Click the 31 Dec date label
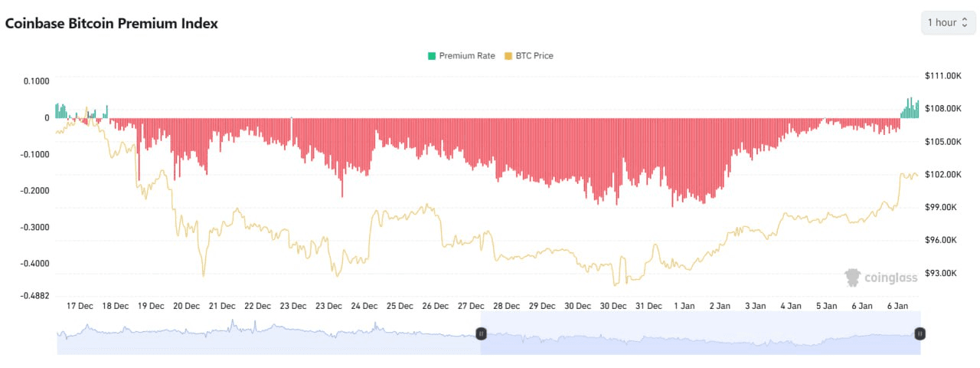Viewport: 980px width, 368px height. point(649,306)
